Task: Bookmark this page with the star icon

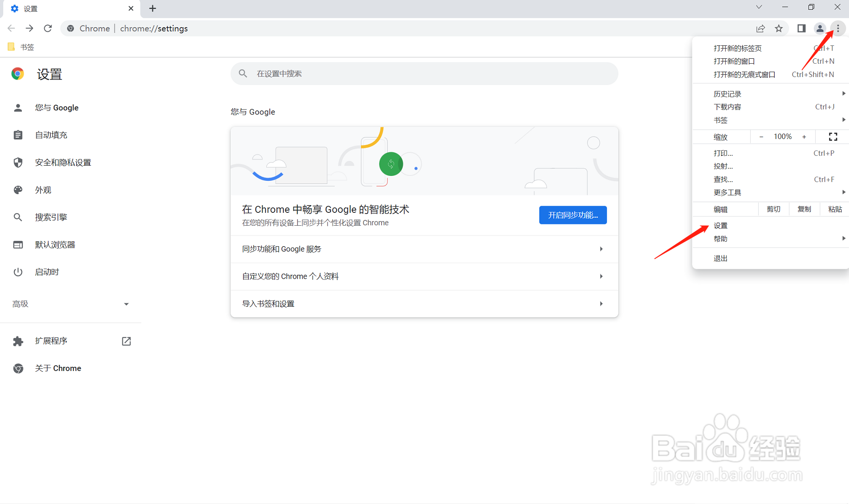Action: click(779, 28)
